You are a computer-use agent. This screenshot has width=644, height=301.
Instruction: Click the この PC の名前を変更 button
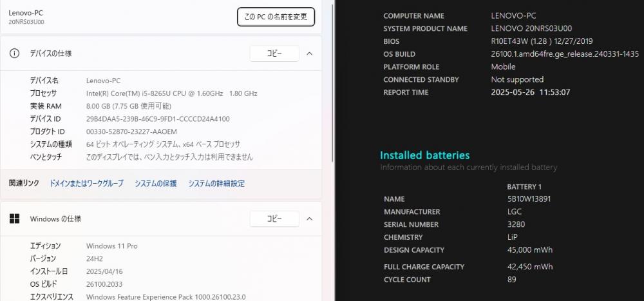click(276, 17)
